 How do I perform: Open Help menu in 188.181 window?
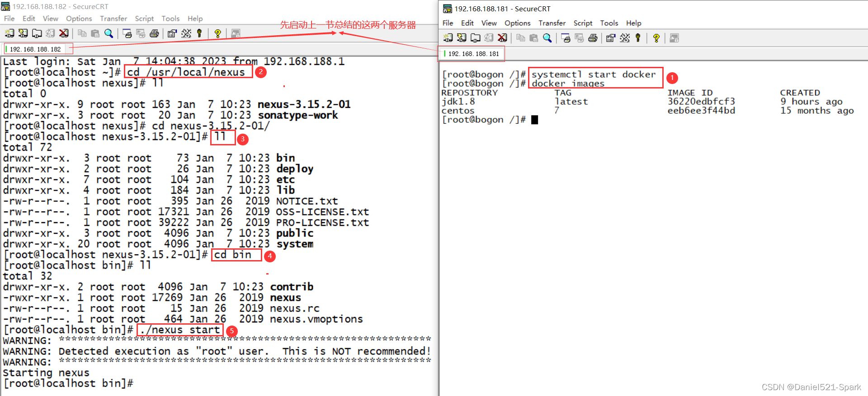tap(634, 23)
